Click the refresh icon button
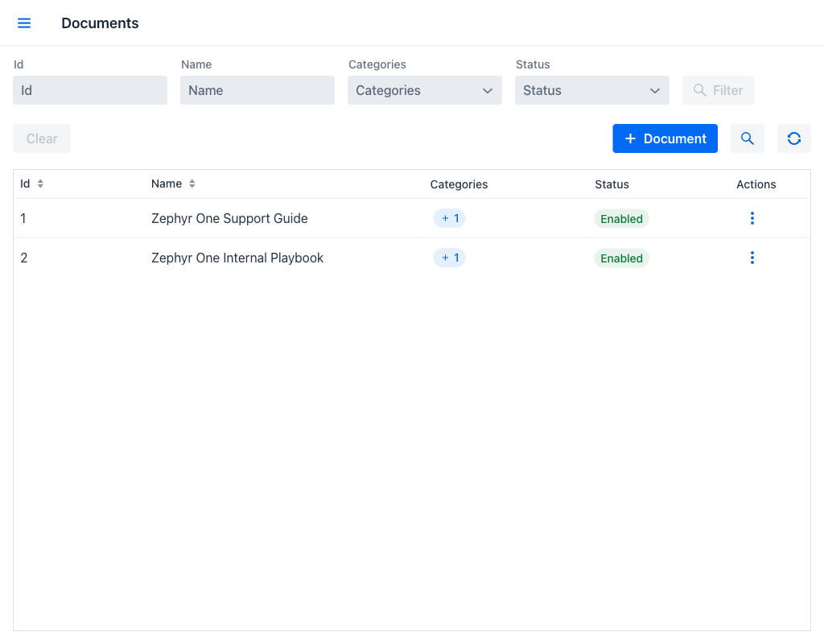Viewport: 824px width, 644px height. click(793, 138)
